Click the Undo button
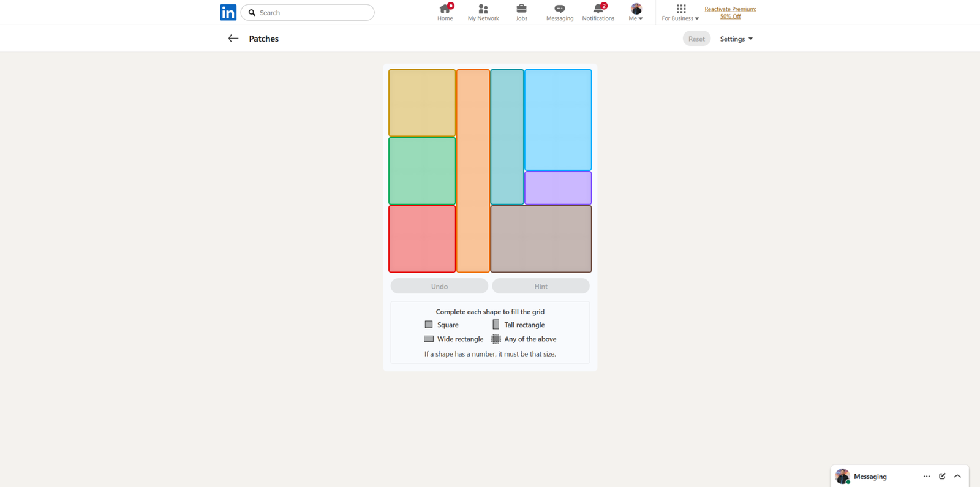 (x=439, y=286)
